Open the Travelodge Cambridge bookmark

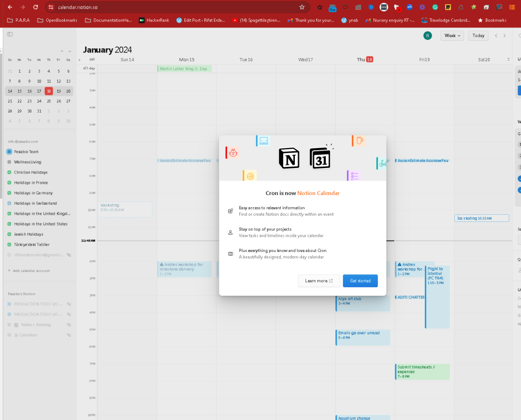coord(446,20)
